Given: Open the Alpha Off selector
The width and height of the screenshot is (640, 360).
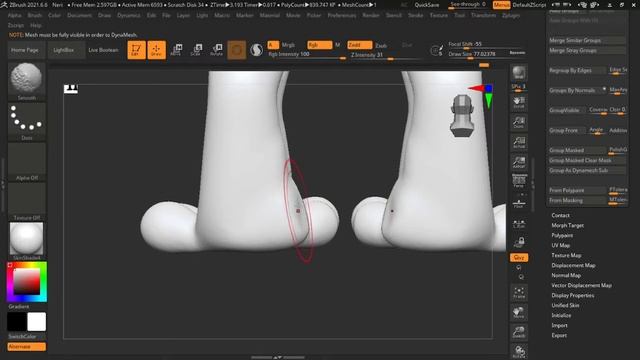Looking at the screenshot, I should (27, 162).
